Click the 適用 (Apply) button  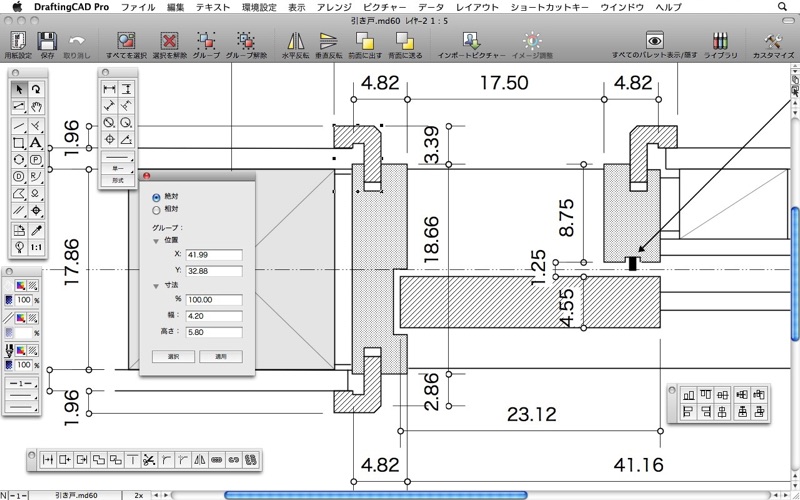coord(221,356)
